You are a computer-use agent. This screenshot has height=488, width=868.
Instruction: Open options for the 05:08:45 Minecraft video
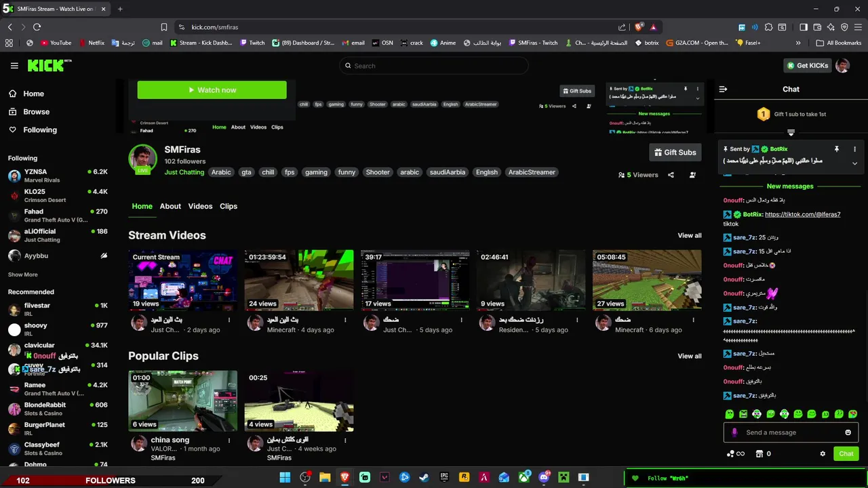pos(693,320)
